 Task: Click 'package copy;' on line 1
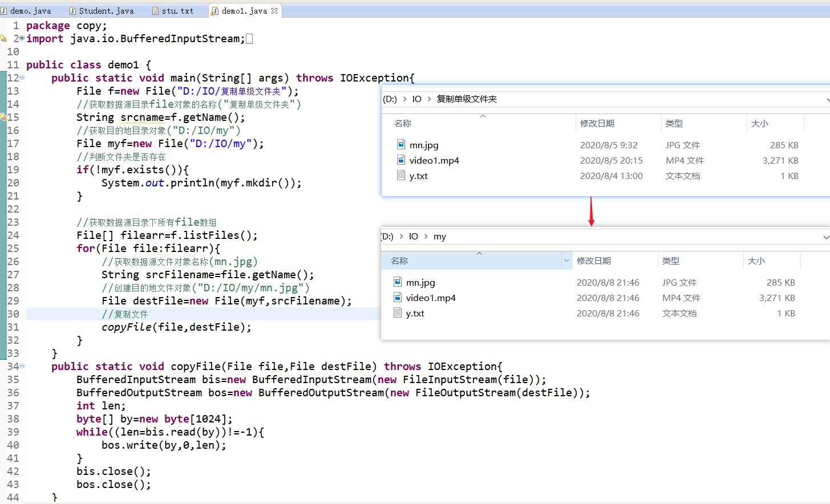coord(66,26)
